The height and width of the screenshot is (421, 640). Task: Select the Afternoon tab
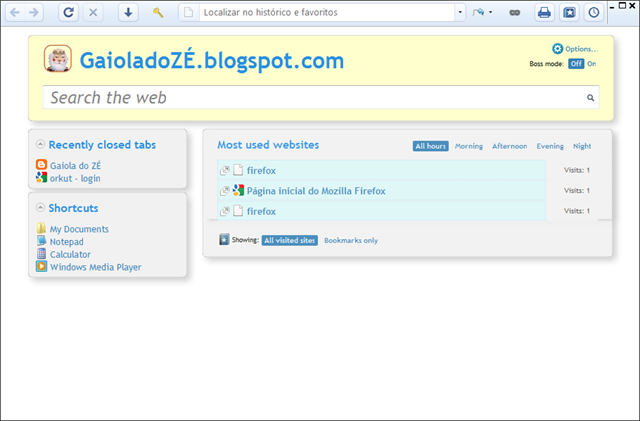coord(509,146)
